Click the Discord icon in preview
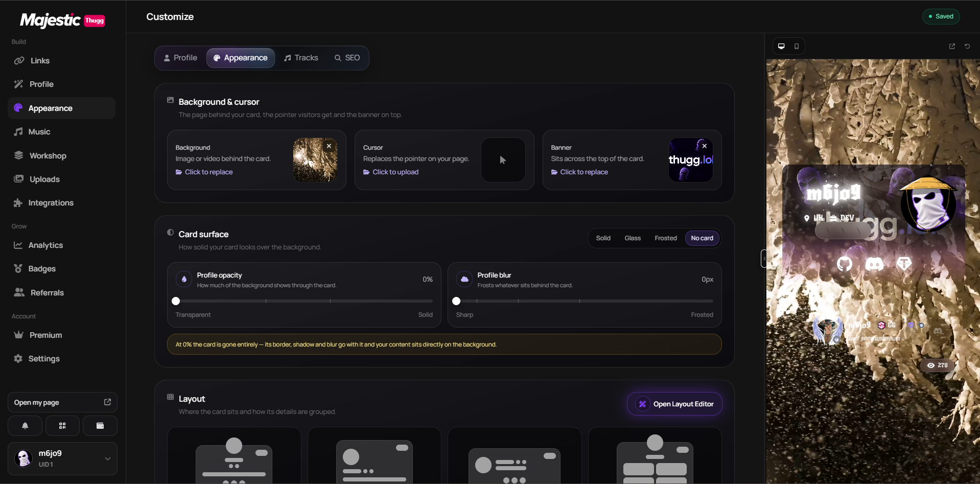Screen dimensions: 980x484 point(874,264)
